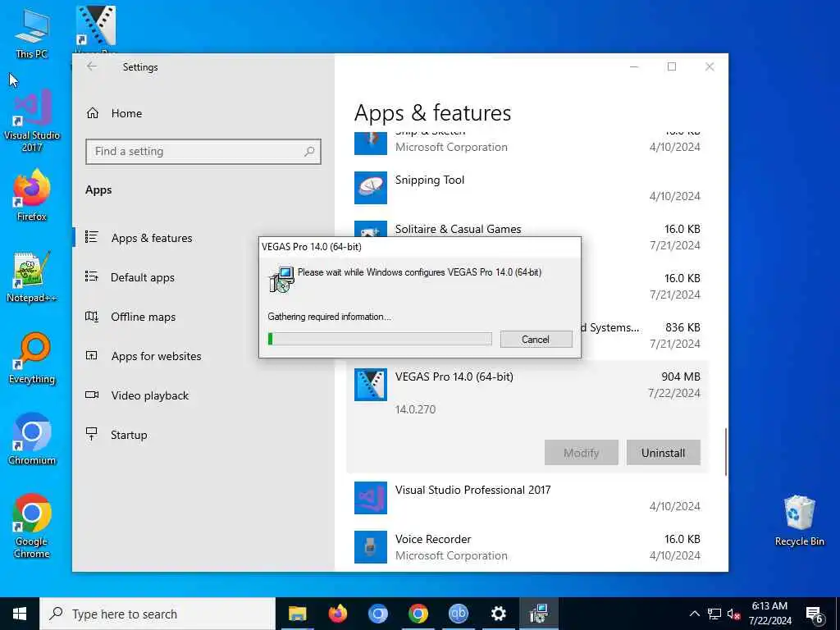The image size is (840, 630).
Task: Open the notification center icon
Action: click(815, 614)
